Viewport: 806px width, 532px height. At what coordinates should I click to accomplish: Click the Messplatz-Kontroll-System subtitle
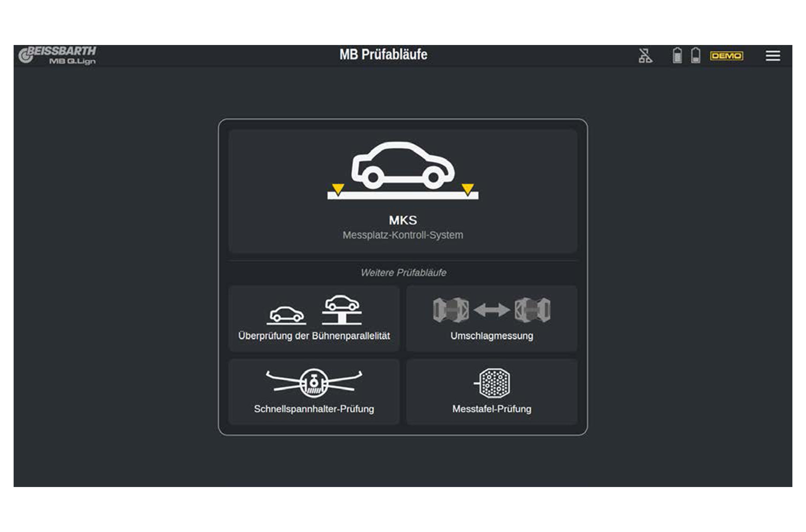click(403, 235)
